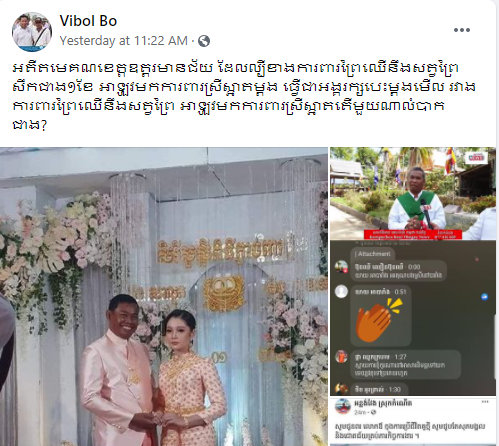Viewport: 499px width, 446px height.
Task: Click the three-dot menu on embedded post screenshot
Action: point(485,402)
